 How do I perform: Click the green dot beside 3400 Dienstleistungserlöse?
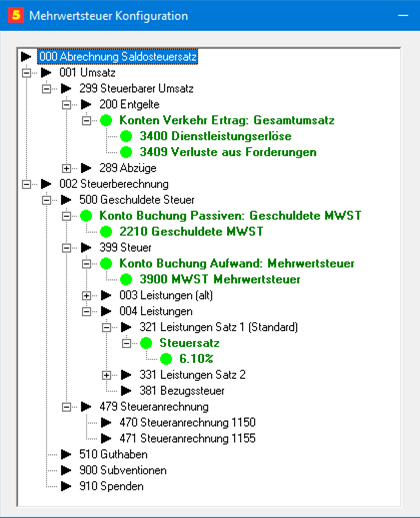point(126,136)
